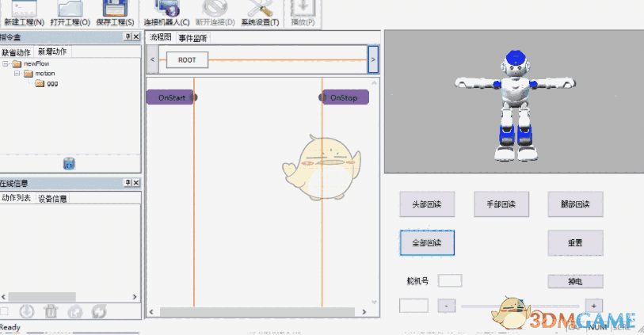Click the plus button beside servo slider
The width and height of the screenshot is (644, 335).
(x=593, y=306)
